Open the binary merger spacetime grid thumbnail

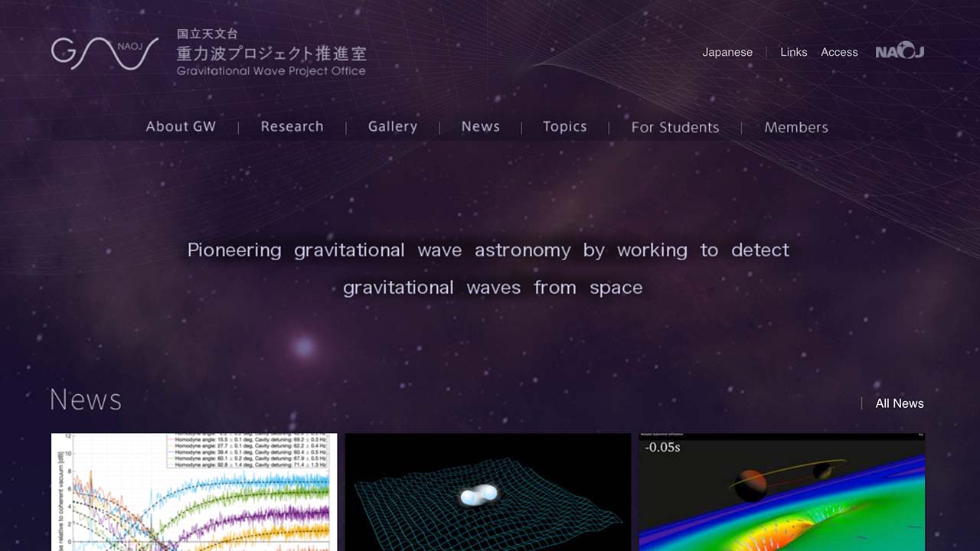pyautogui.click(x=488, y=492)
